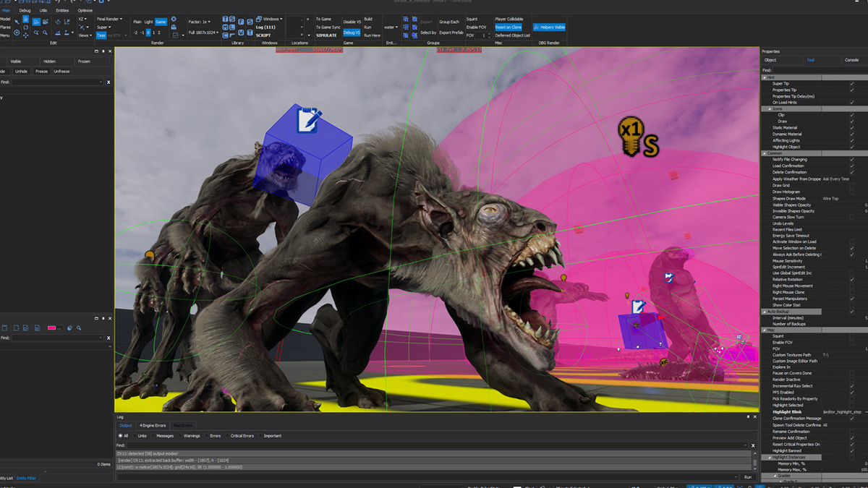Toggle the Super Tip checkbox
Viewport: 868px width, 488px height.
coord(851,84)
